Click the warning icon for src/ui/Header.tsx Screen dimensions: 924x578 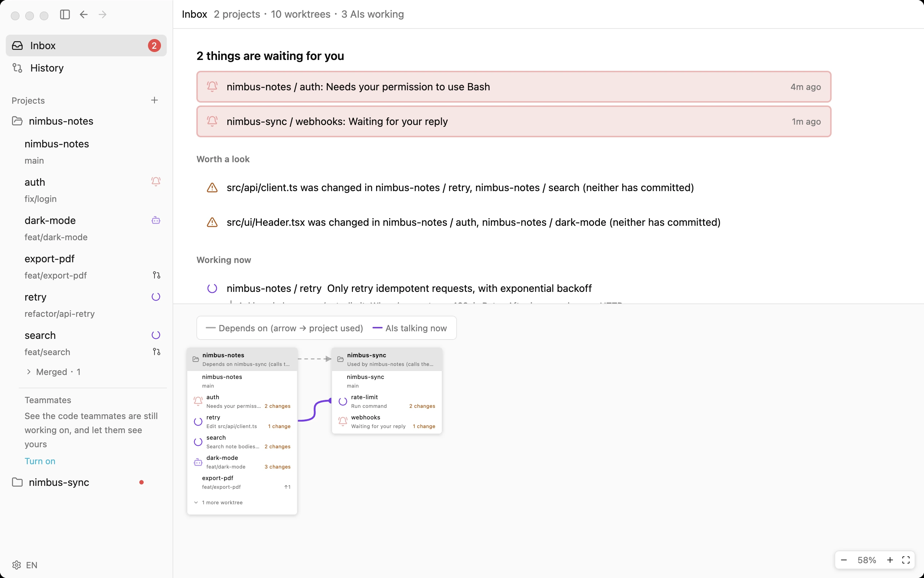212,223
